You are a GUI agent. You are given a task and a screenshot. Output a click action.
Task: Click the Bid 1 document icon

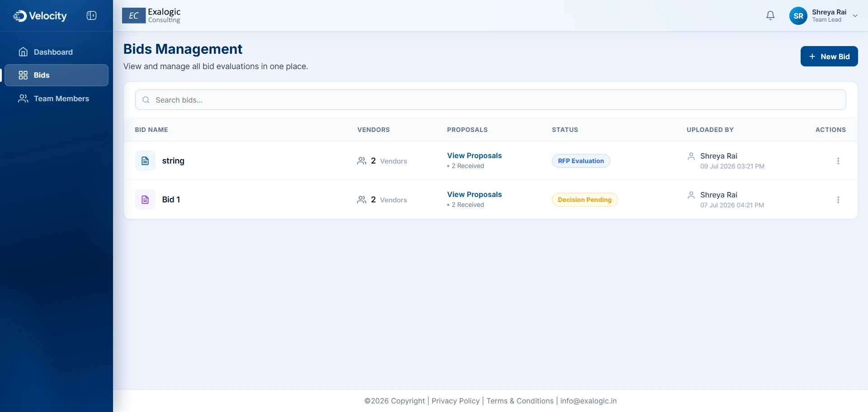(x=145, y=200)
